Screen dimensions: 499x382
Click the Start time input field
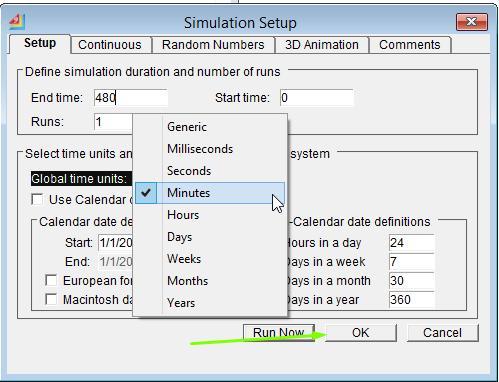316,98
